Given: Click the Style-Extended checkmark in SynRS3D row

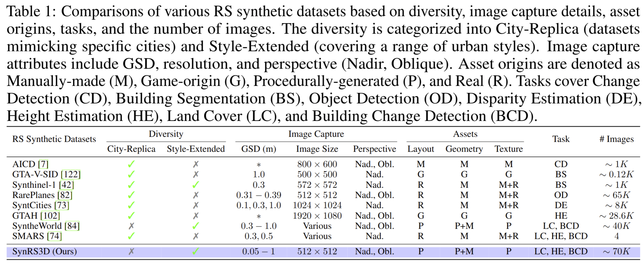Looking at the screenshot, I should pos(196,252).
